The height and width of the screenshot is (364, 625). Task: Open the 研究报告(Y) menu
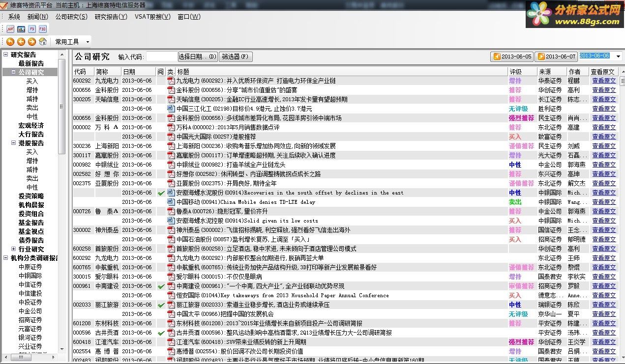(111, 17)
